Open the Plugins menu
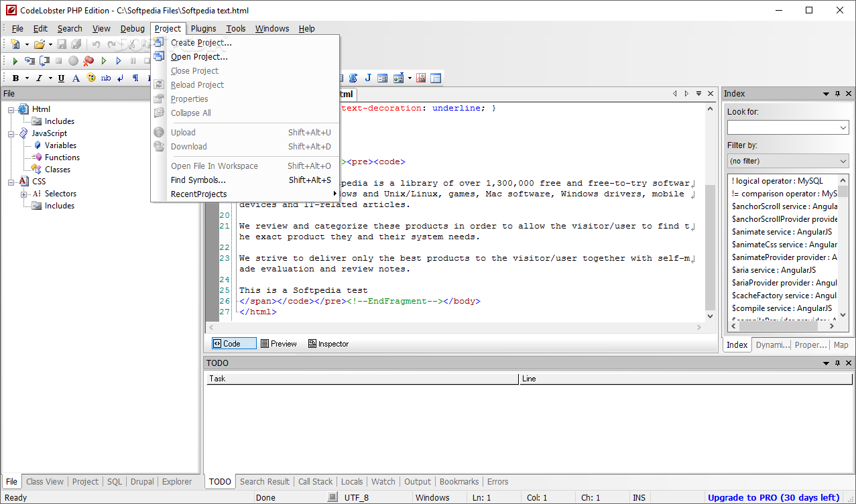 point(203,28)
